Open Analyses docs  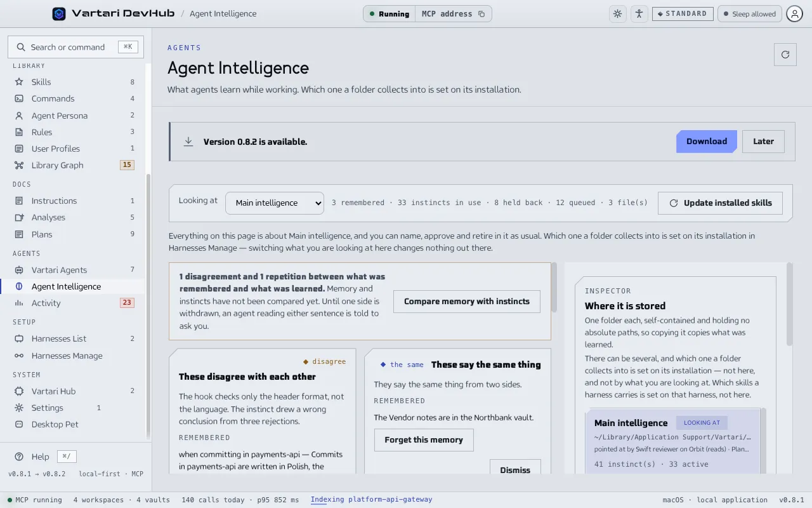click(x=74, y=217)
